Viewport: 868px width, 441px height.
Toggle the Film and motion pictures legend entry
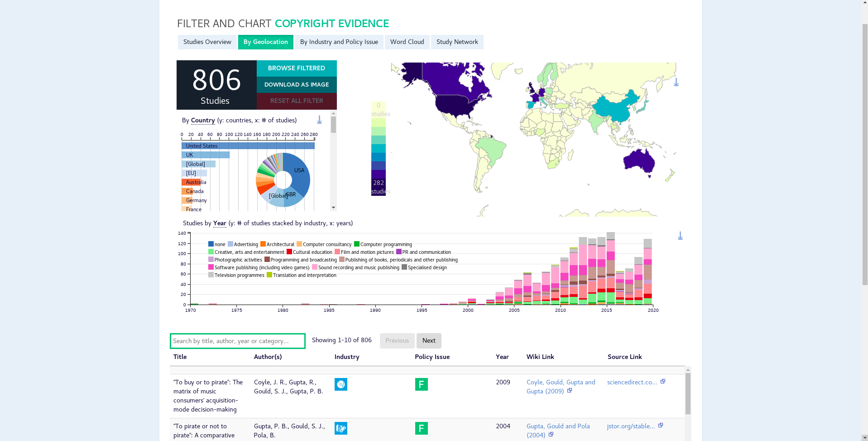pyautogui.click(x=364, y=252)
